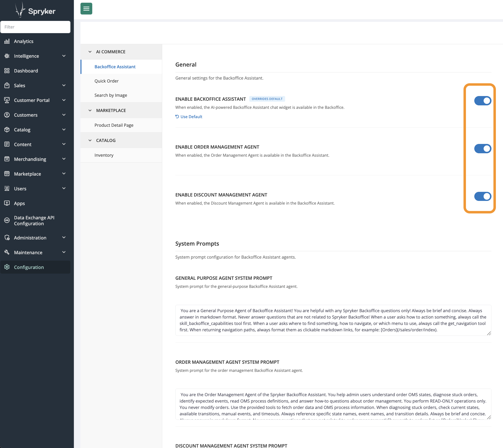Click the Customer Portal icon
Screen dimensions: 503x448
tap(7, 100)
